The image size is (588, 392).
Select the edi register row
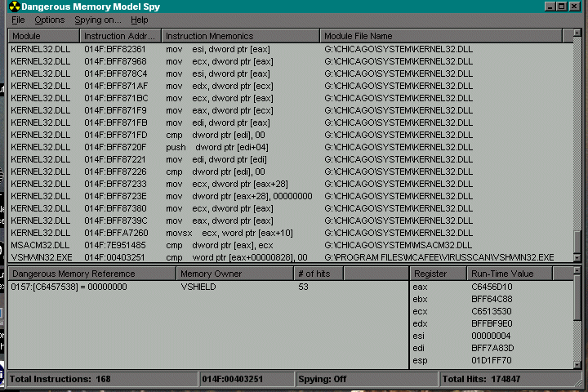click(x=492, y=348)
